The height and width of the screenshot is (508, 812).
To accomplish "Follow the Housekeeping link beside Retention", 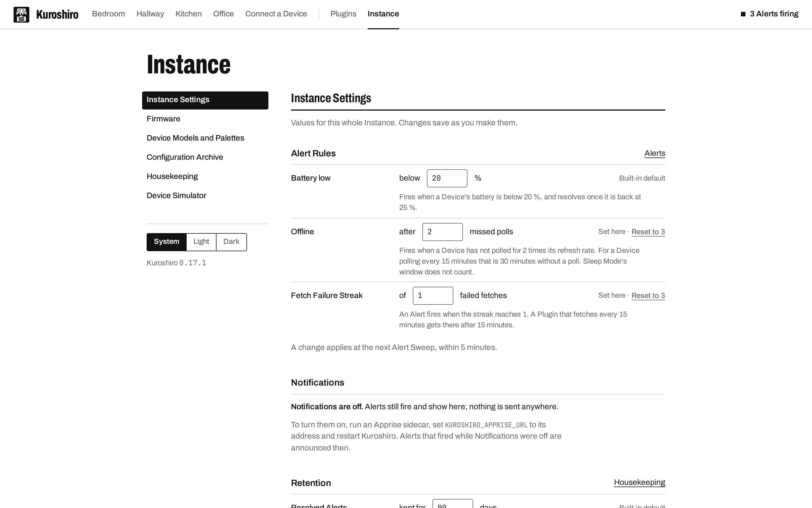I will pyautogui.click(x=639, y=483).
